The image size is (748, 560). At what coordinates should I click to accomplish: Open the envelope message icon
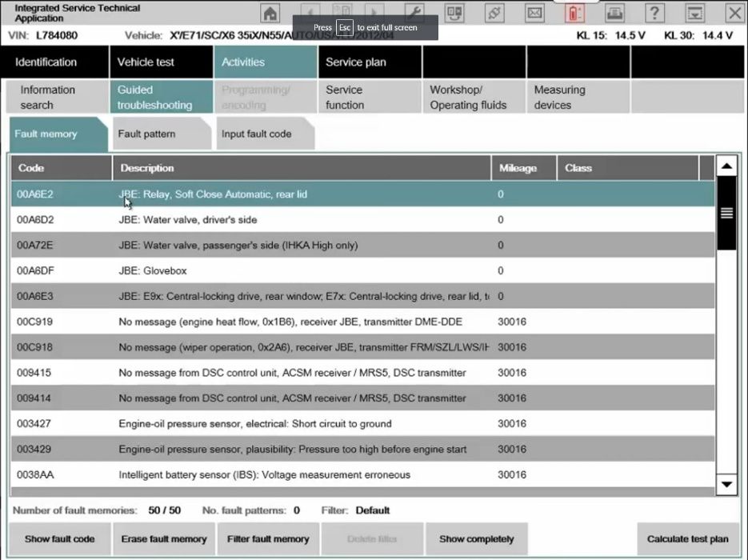pos(534,13)
